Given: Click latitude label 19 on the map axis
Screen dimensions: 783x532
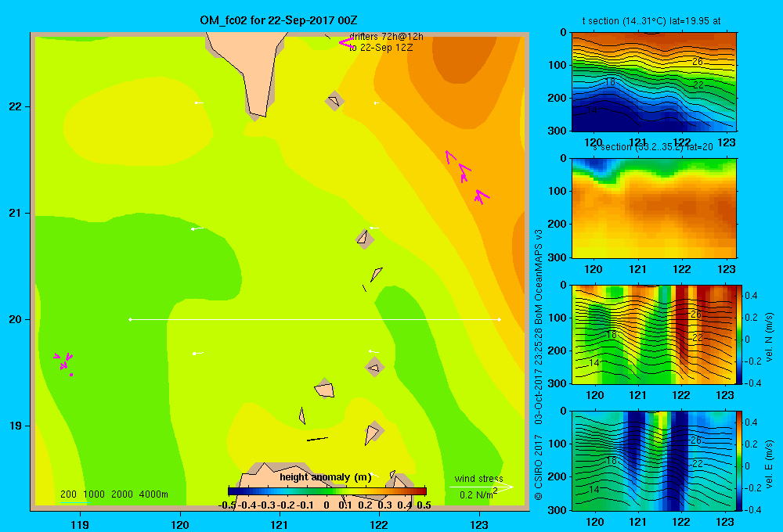Looking at the screenshot, I should click(x=16, y=426).
